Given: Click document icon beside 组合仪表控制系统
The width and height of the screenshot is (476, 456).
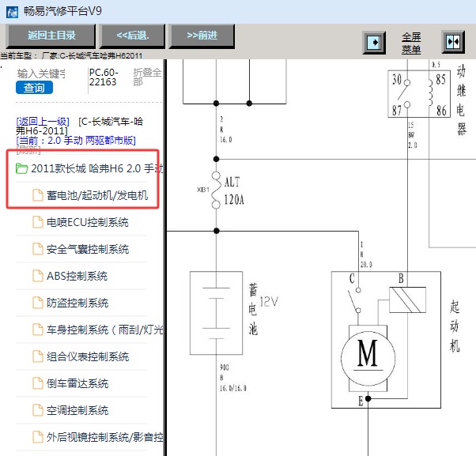Looking at the screenshot, I should point(38,356).
